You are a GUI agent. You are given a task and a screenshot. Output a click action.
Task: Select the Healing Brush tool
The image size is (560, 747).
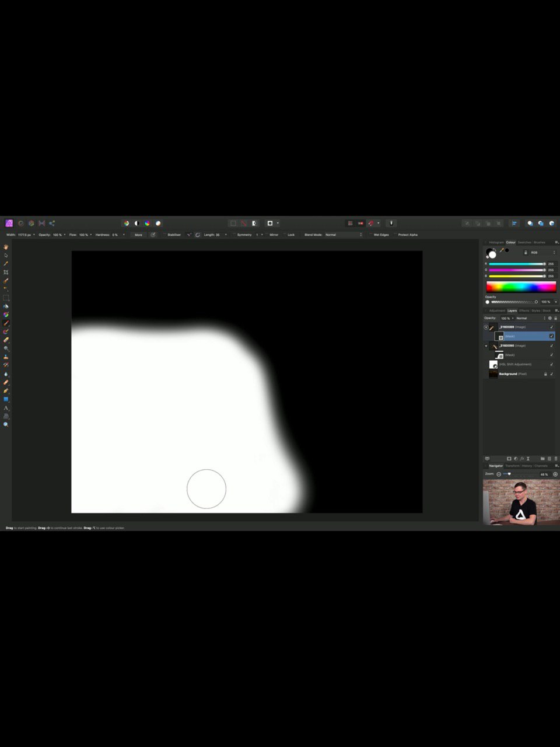(x=6, y=382)
